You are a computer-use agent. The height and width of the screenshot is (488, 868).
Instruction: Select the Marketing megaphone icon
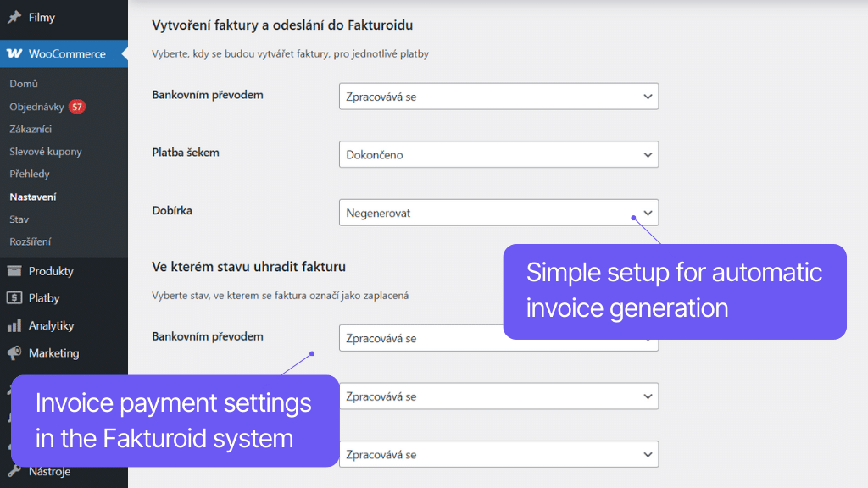click(14, 353)
